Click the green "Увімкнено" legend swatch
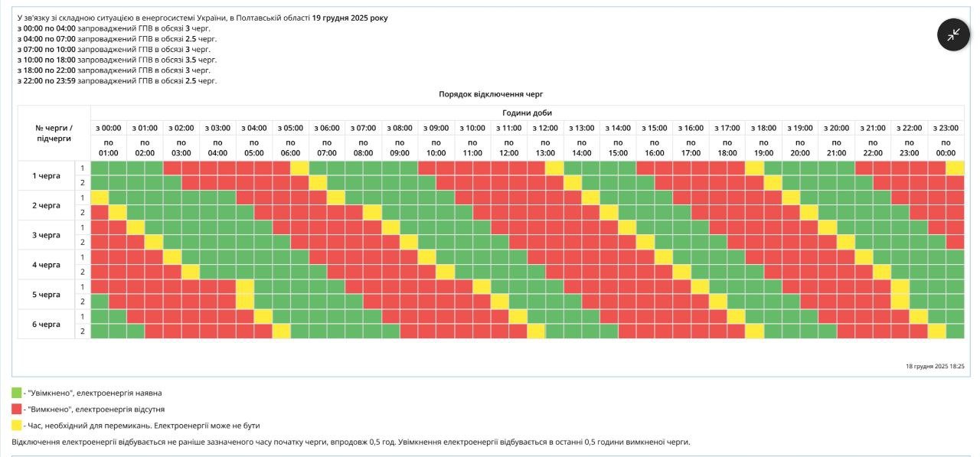Image resolution: width=980 pixels, height=457 pixels. (x=17, y=393)
